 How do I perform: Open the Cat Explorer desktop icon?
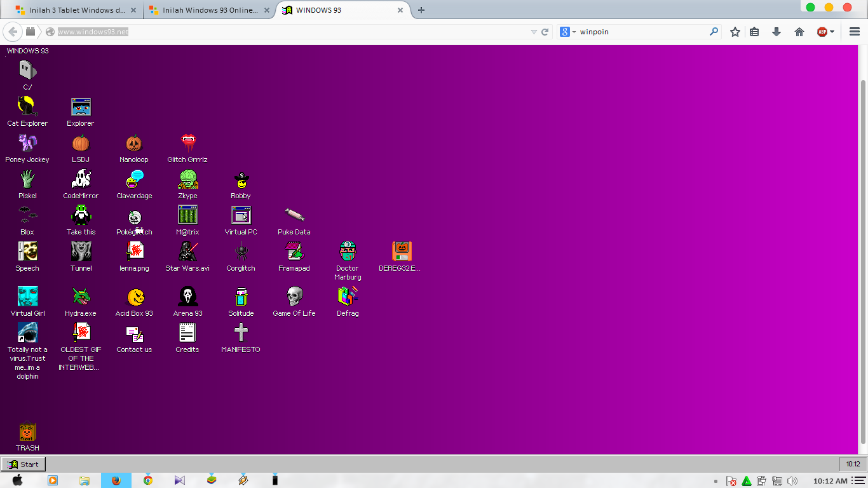click(x=27, y=106)
